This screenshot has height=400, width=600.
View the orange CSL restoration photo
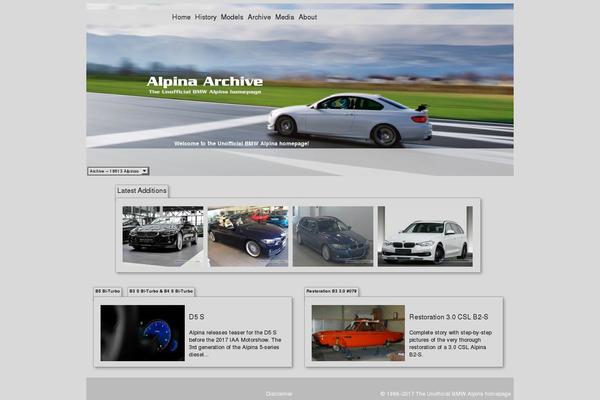(358, 333)
